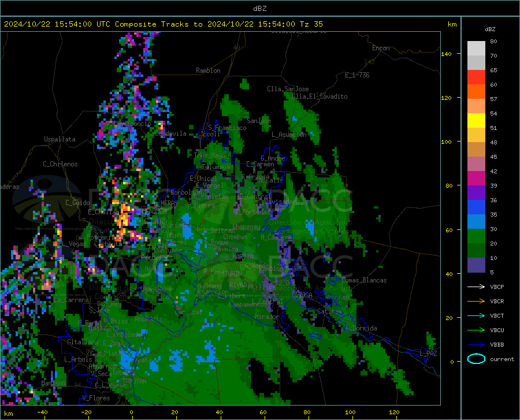The width and height of the screenshot is (520, 420).
Task: Click the 'C_Guido' map label
Action: click(77, 203)
